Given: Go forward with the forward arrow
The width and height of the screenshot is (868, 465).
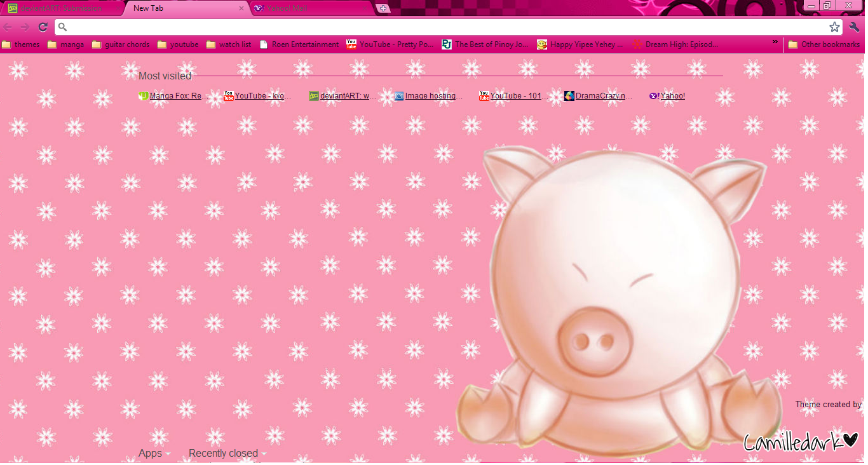Looking at the screenshot, I should tap(25, 27).
